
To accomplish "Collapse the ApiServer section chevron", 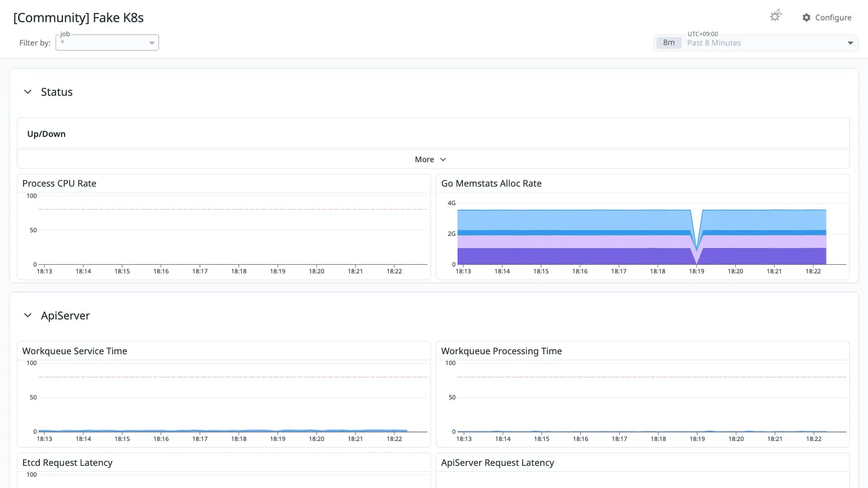I will (28, 315).
